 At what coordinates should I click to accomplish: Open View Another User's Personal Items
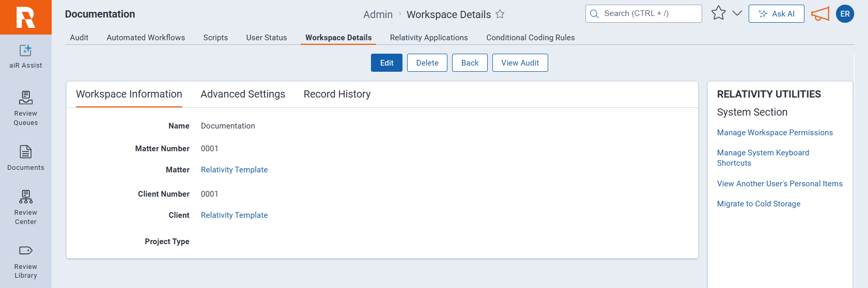780,184
